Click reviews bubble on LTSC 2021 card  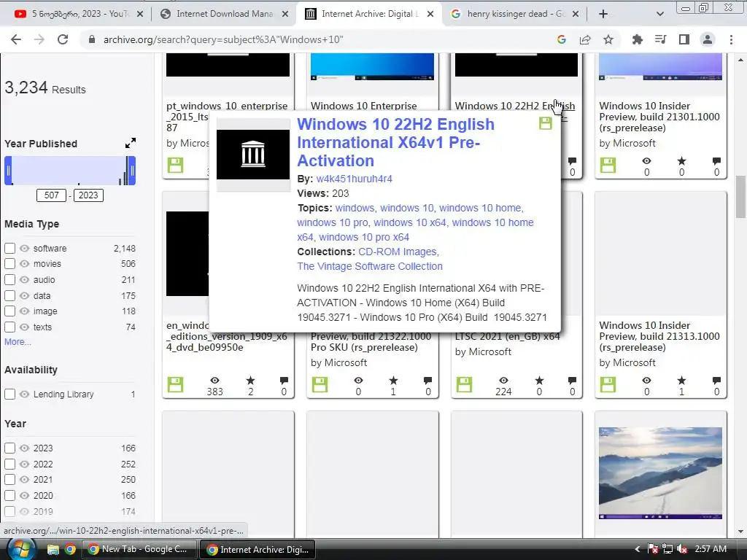point(572,381)
